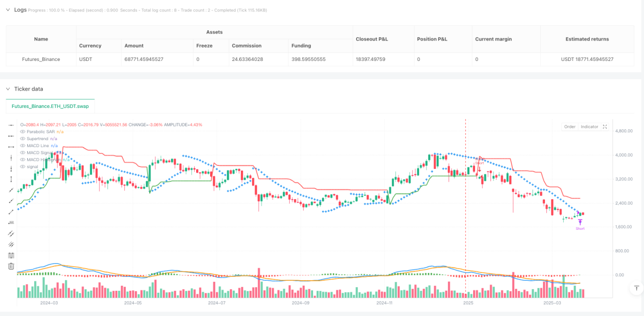Toggle MACD Line eye icon
Image resolution: width=644 pixels, height=316 pixels.
pos(22,146)
